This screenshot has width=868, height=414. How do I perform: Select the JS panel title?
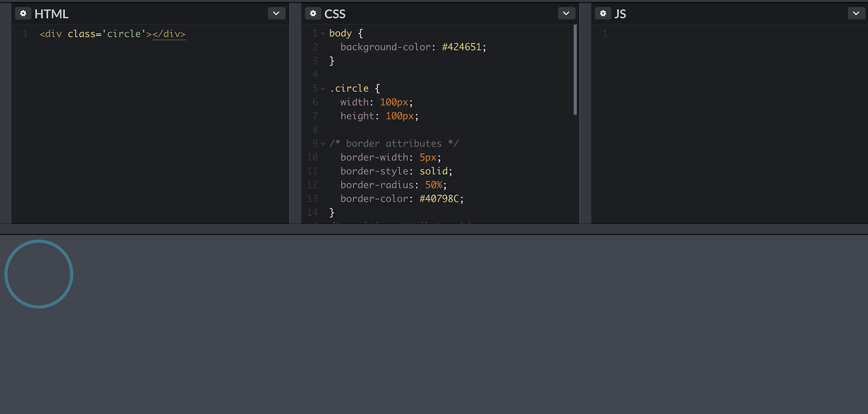point(620,13)
